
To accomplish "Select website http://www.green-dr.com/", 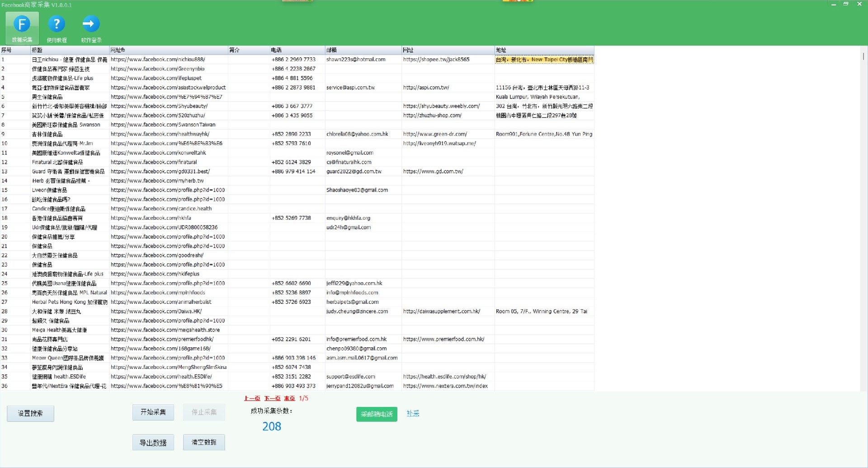I will pos(448,134).
